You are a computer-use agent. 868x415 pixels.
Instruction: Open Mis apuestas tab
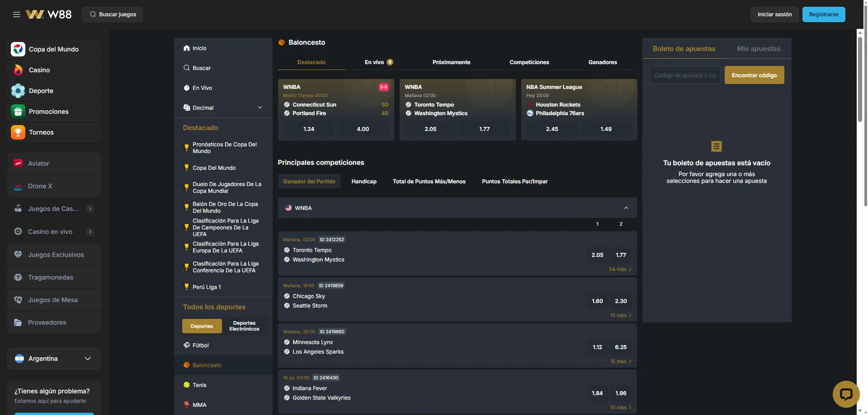coord(759,49)
